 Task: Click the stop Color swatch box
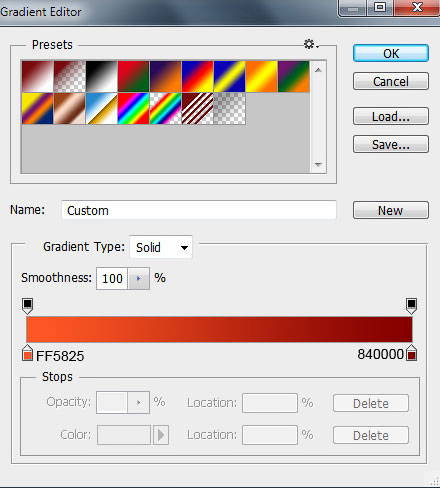point(124,435)
